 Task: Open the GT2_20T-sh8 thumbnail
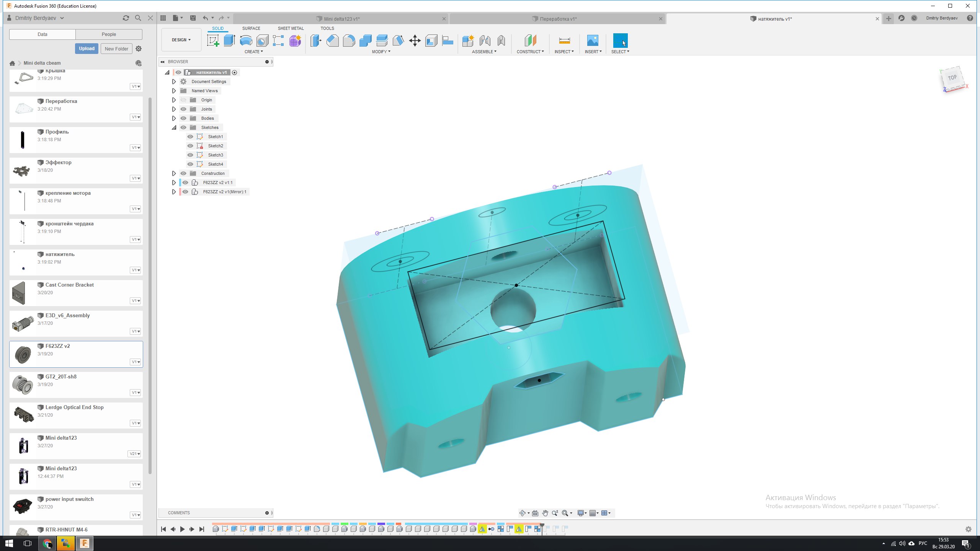[x=23, y=385]
